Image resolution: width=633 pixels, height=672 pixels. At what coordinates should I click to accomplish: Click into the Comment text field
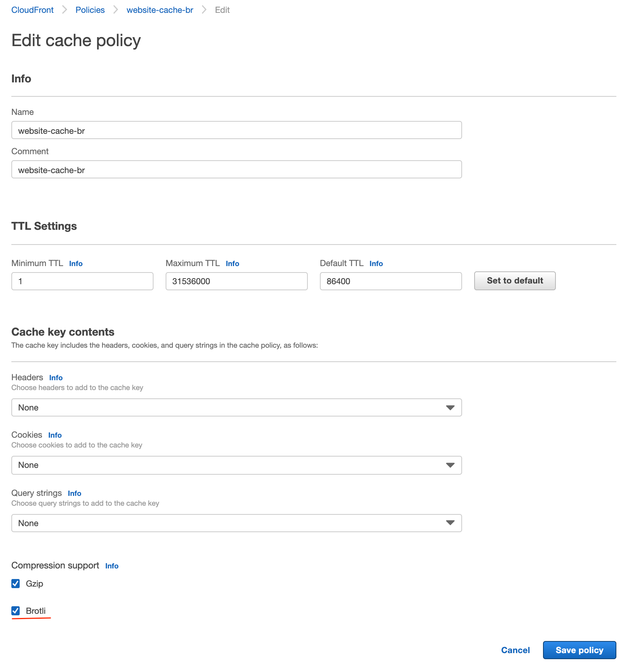pos(236,169)
